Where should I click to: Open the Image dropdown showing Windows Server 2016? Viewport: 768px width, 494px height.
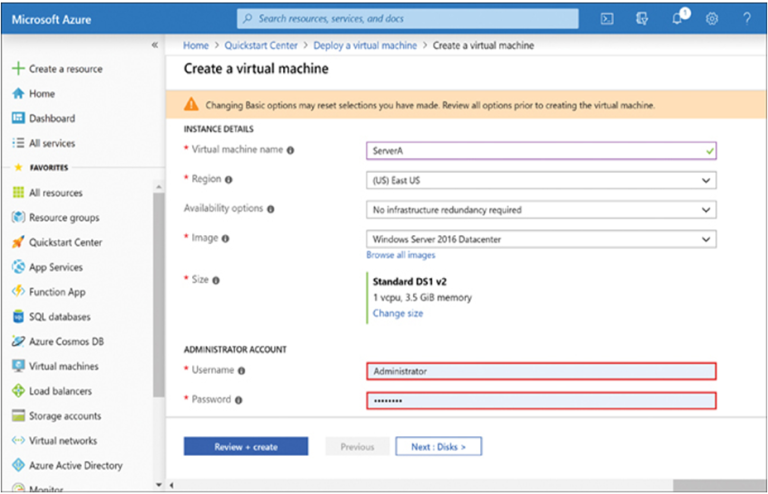tap(541, 239)
